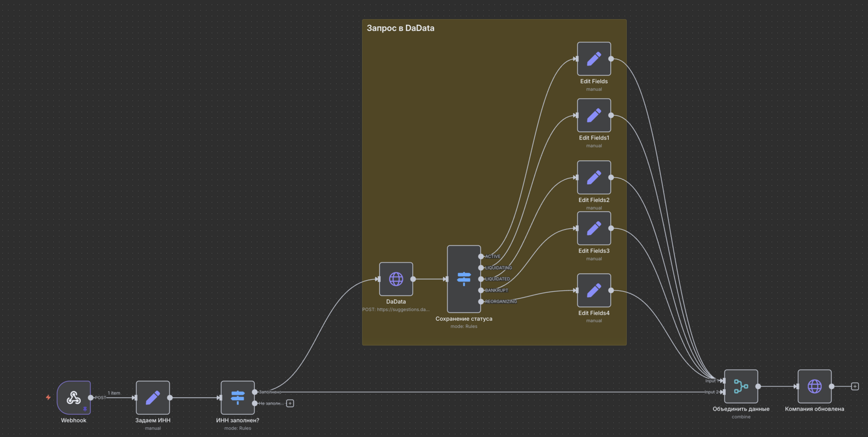Click the red trigger lightning bolt icon
This screenshot has height=437, width=868.
[x=48, y=398]
